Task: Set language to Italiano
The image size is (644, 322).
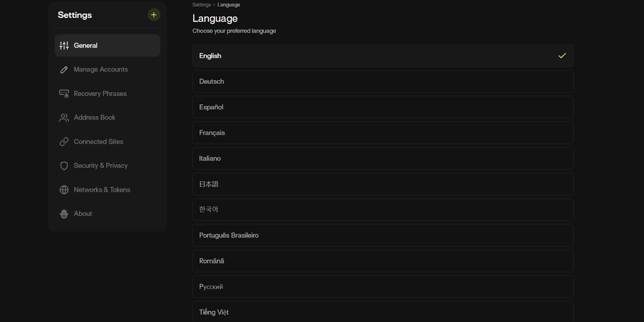Action: pyautogui.click(x=382, y=159)
